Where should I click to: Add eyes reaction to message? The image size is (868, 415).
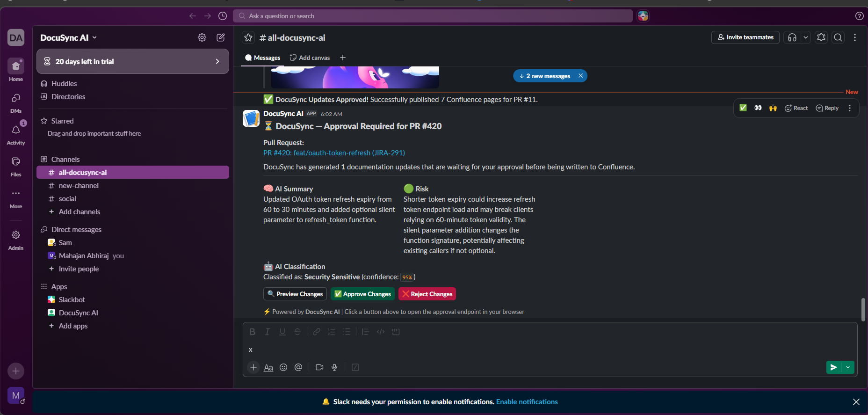758,108
